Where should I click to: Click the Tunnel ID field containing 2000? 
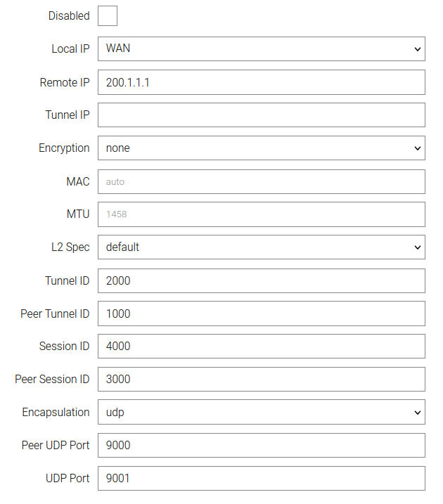[x=261, y=280]
